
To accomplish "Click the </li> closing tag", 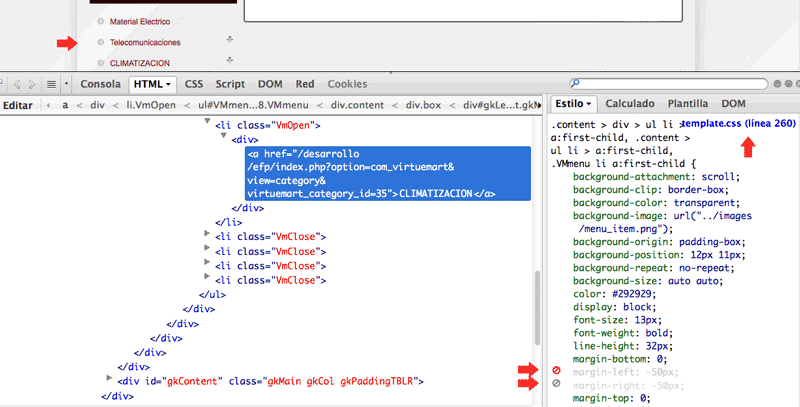I will [229, 222].
